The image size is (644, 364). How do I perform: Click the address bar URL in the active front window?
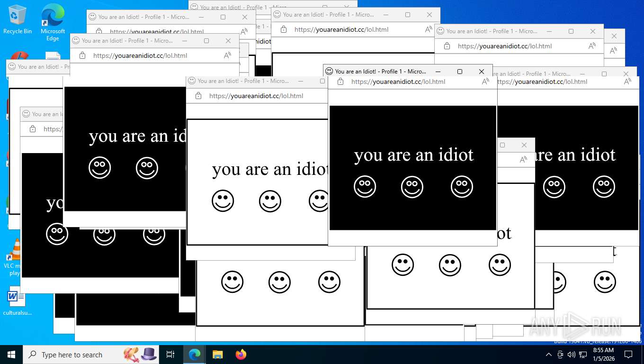pyautogui.click(x=398, y=82)
